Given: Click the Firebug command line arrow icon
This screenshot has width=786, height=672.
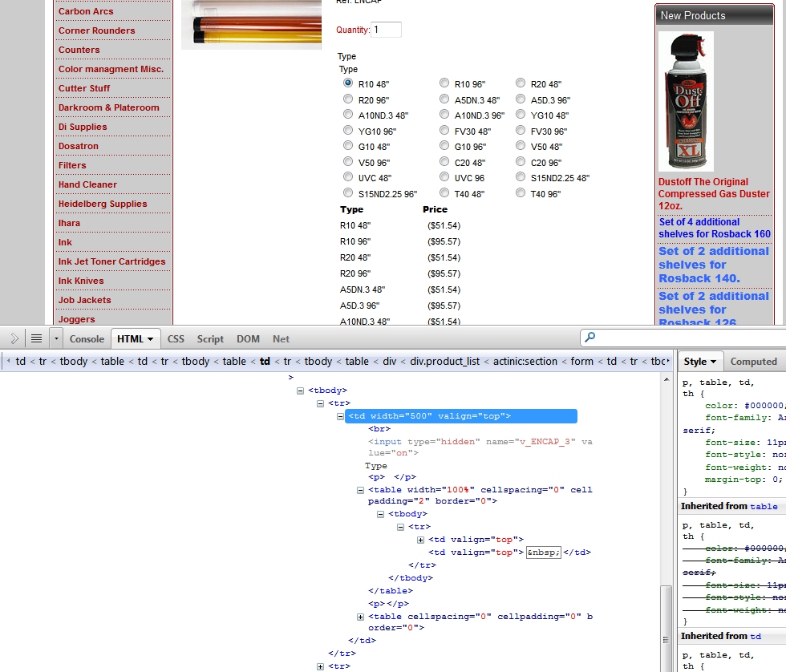Looking at the screenshot, I should (15, 338).
